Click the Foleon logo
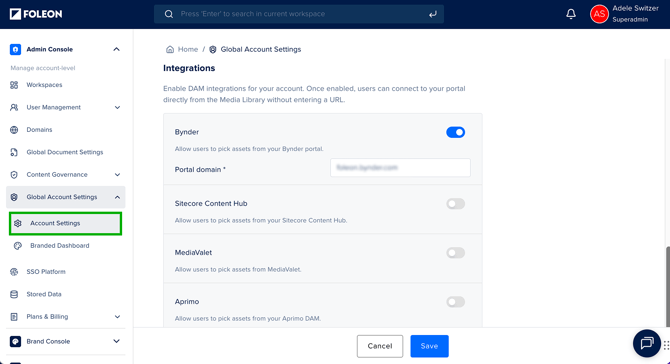 36,14
